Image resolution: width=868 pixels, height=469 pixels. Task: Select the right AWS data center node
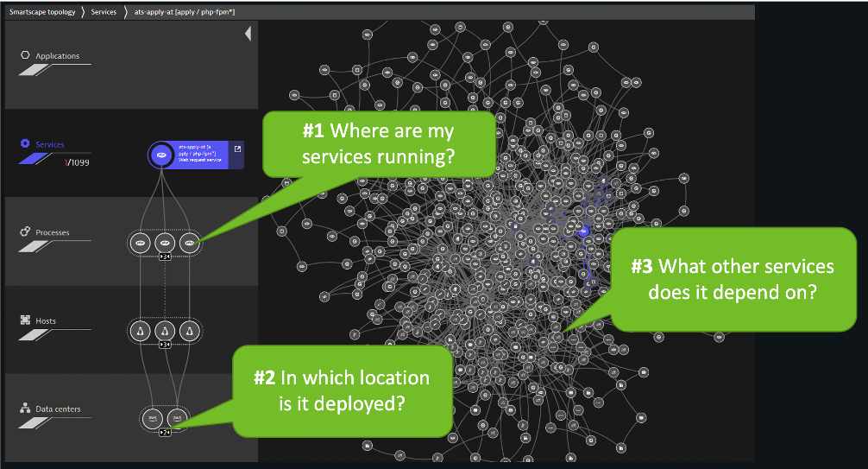click(177, 418)
